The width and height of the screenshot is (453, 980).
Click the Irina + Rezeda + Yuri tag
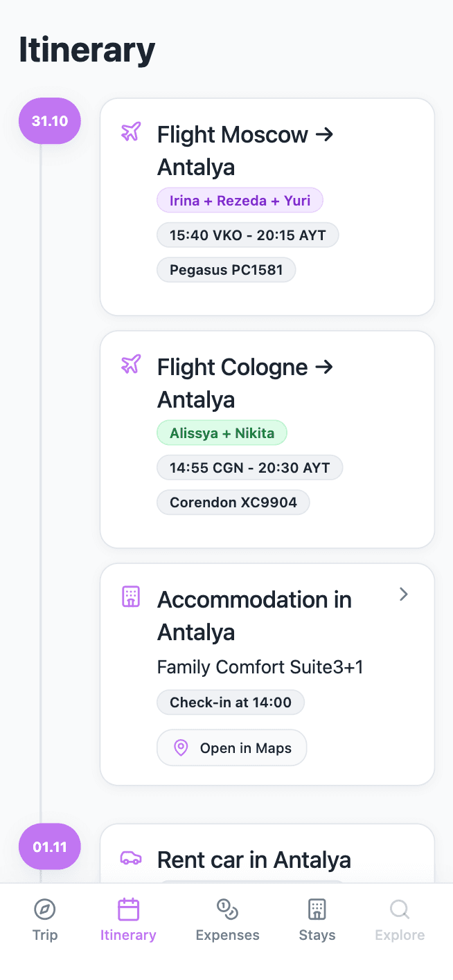pyautogui.click(x=240, y=201)
